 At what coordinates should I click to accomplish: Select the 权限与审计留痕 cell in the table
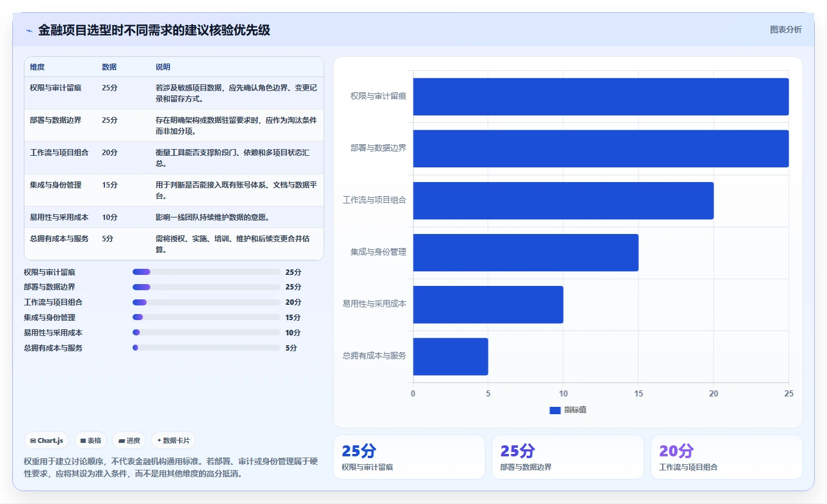56,88
